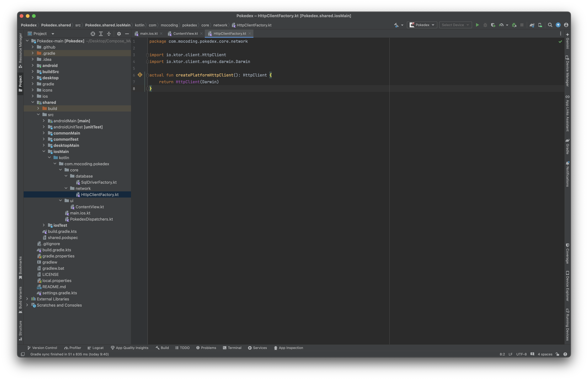Open the Pokedex run configuration dropdown

[x=422, y=25]
